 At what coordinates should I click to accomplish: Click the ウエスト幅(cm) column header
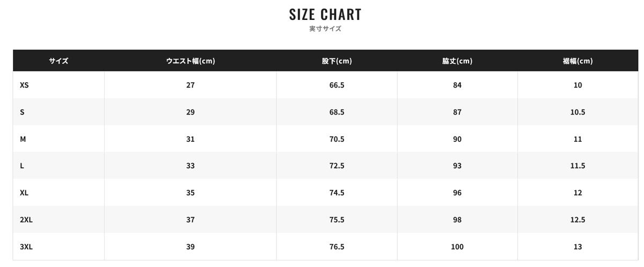point(191,61)
